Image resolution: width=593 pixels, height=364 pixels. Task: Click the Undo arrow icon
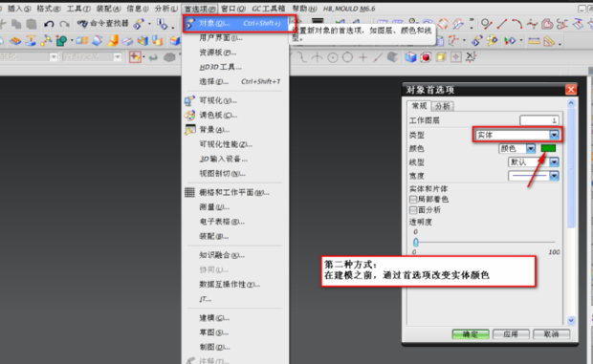coord(49,24)
